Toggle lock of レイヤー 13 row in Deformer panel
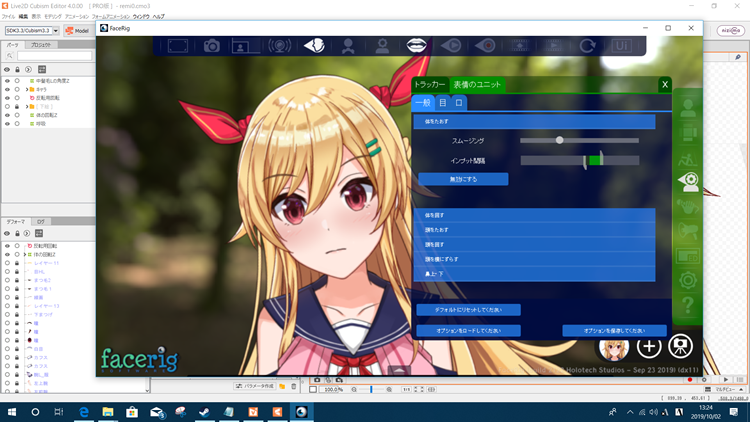The image size is (750, 422). (17, 306)
